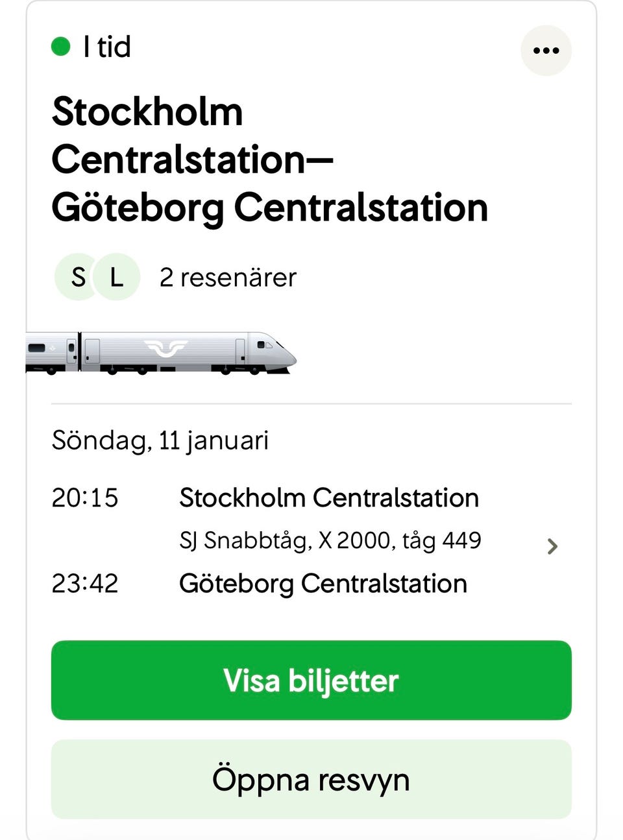The height and width of the screenshot is (840, 623).
Task: Tap the 23:42 arrival time
Action: [85, 584]
